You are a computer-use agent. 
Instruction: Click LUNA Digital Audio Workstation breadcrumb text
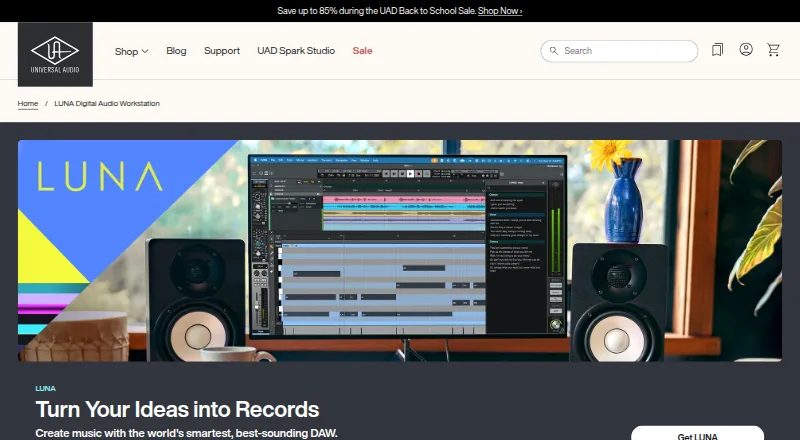coord(107,104)
